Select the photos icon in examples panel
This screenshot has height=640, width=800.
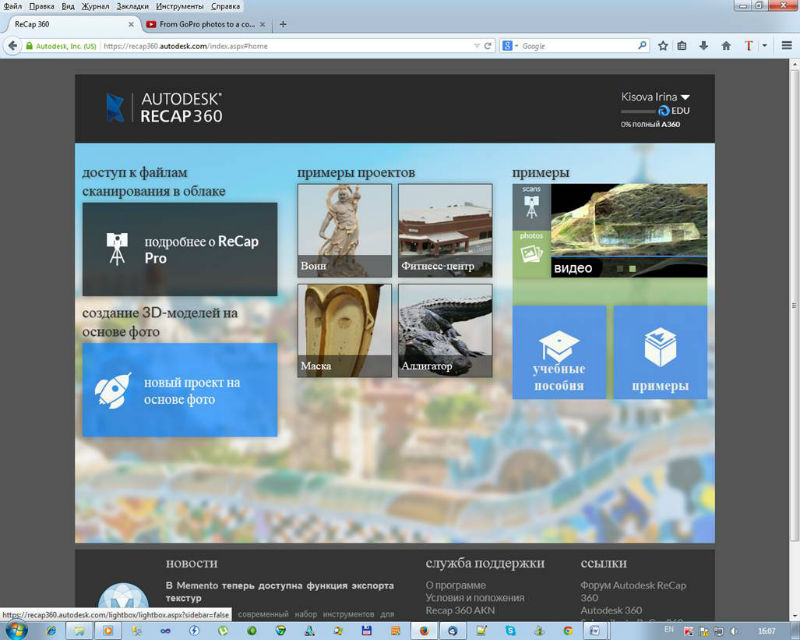pos(531,254)
